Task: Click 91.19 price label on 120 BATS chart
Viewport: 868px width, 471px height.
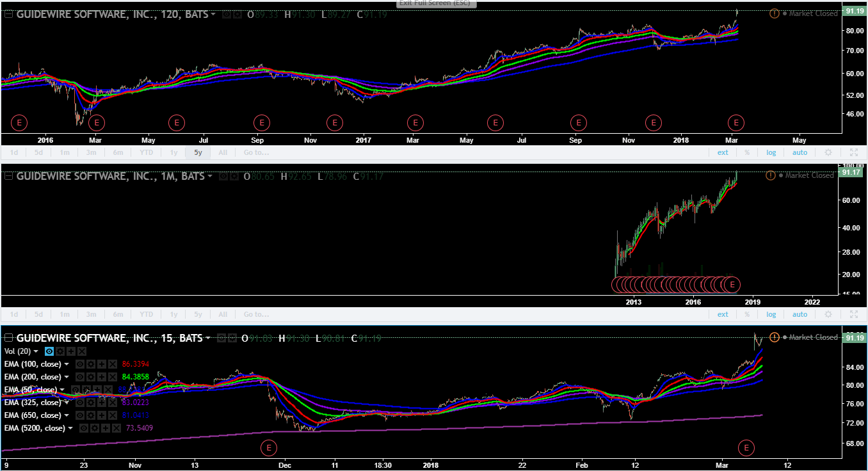Action: [x=855, y=11]
